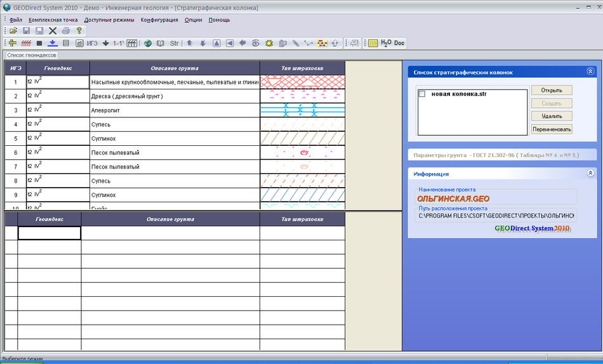Click the grey down arrow icon
This screenshot has width=603, height=364.
tap(203, 43)
